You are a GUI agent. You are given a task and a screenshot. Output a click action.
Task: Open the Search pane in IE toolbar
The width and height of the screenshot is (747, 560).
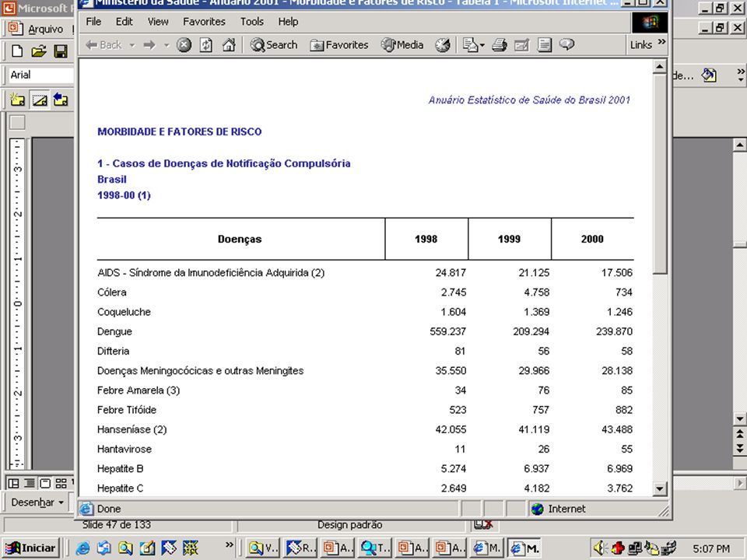click(274, 45)
